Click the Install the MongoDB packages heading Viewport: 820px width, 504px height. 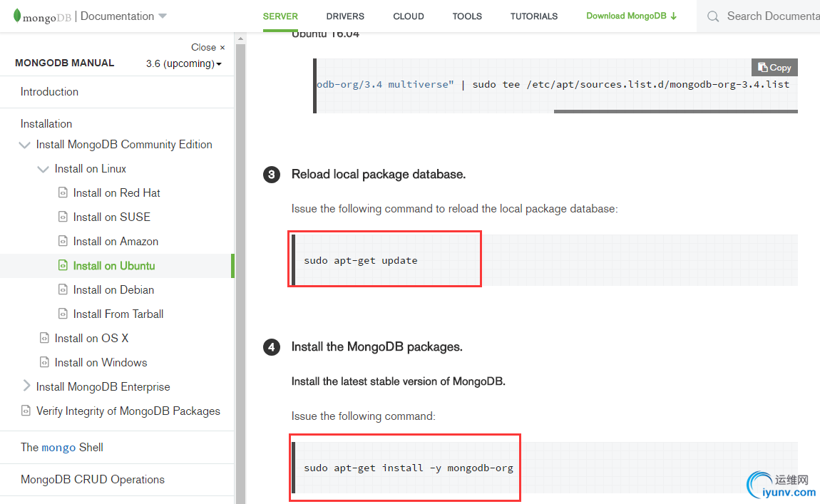coord(377,346)
